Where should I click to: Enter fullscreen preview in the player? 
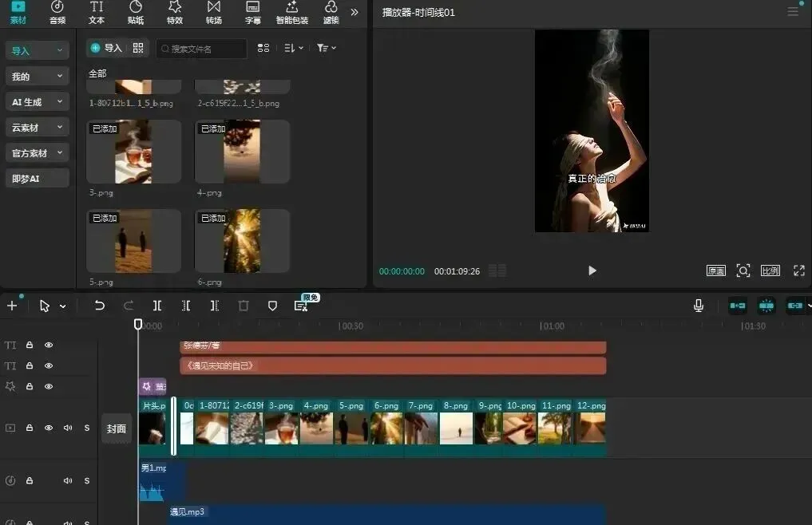point(799,270)
